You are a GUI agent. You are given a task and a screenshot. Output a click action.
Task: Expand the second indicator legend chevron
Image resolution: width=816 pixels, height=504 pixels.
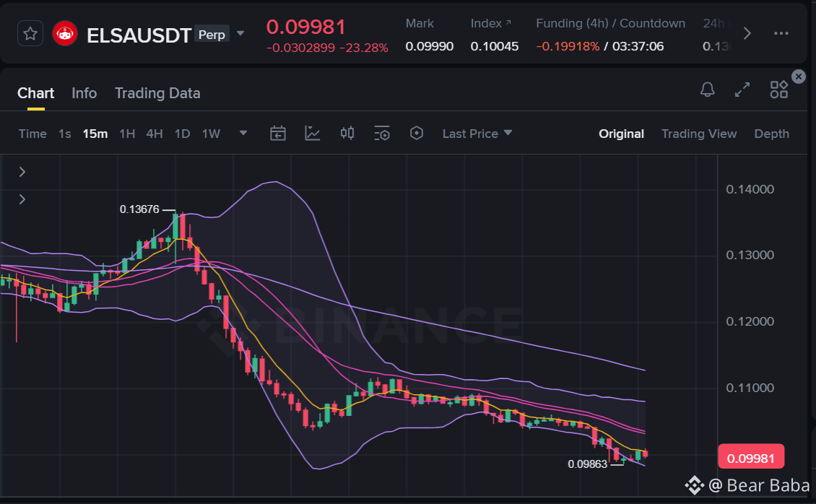(22, 199)
